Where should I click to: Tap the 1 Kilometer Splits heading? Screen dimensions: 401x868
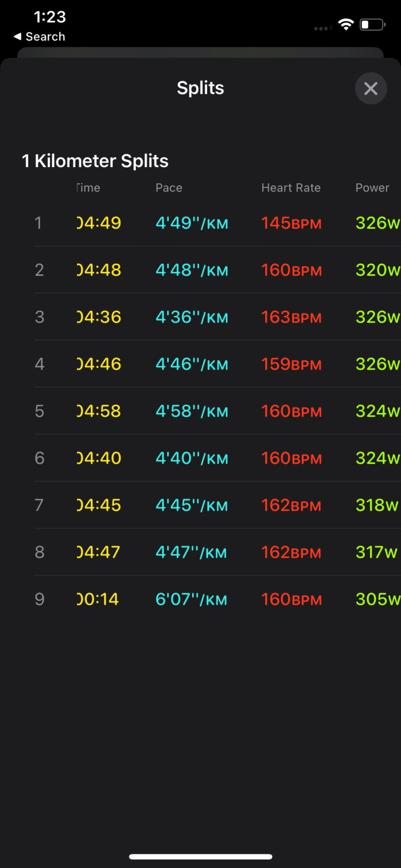point(95,161)
